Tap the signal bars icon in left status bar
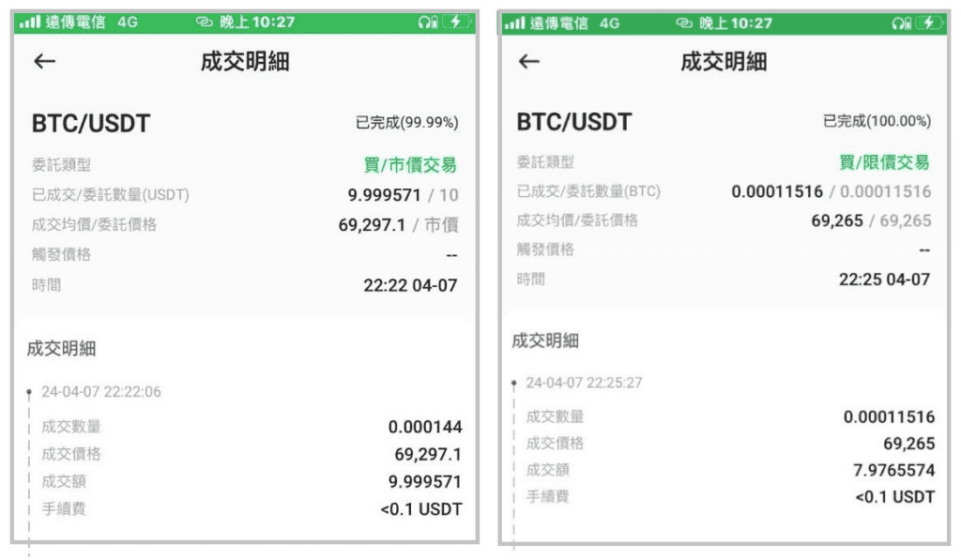 coord(29,23)
